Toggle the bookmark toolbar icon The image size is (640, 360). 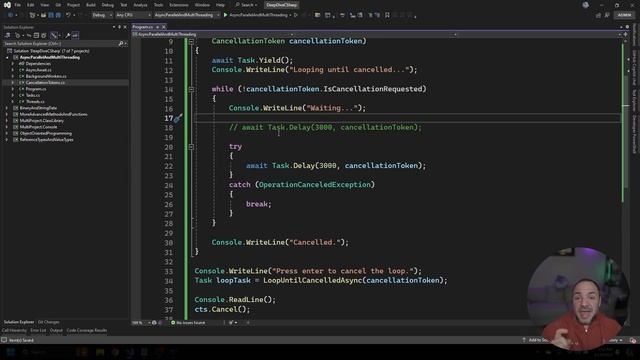pyautogui.click(x=387, y=15)
